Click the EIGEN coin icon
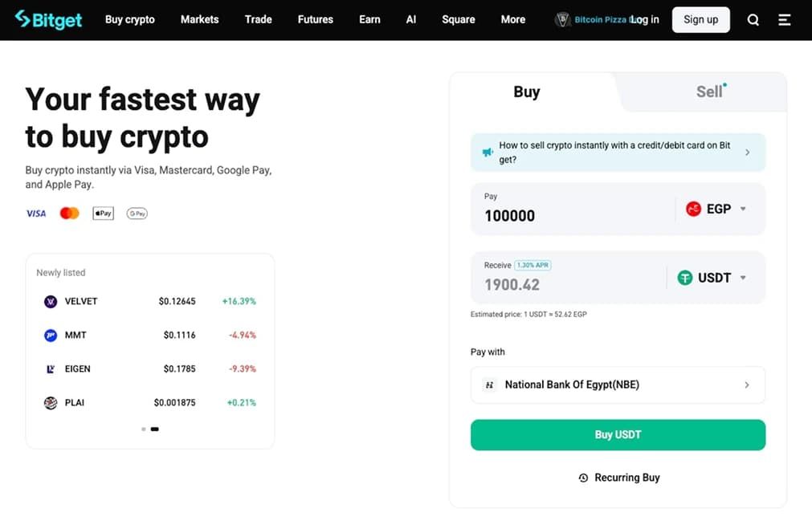This screenshot has width=812, height=525. (51, 369)
